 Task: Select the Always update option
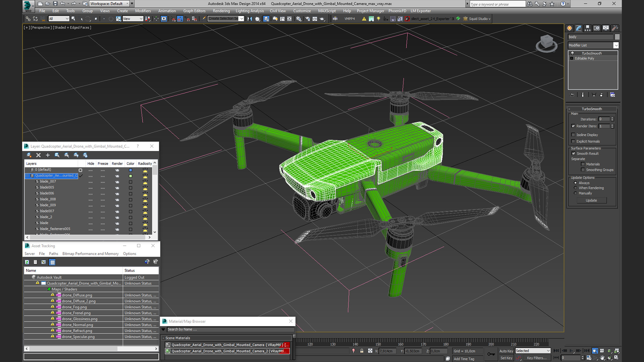click(576, 183)
